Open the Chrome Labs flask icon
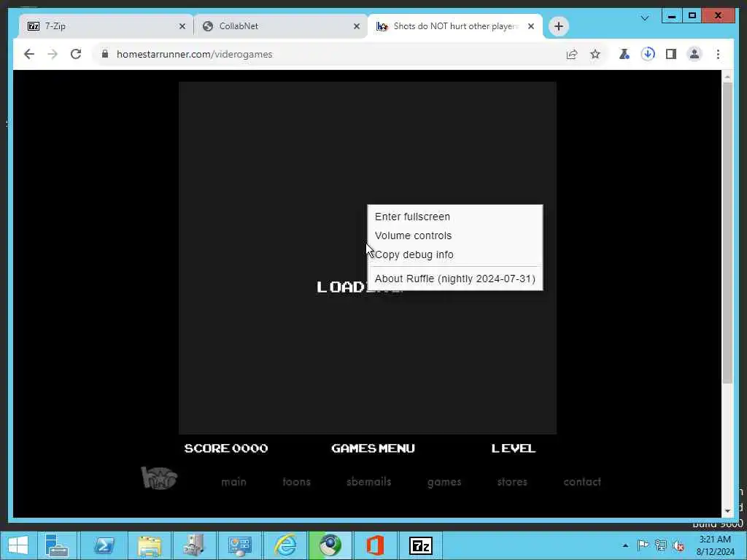The width and height of the screenshot is (747, 560). click(x=624, y=54)
